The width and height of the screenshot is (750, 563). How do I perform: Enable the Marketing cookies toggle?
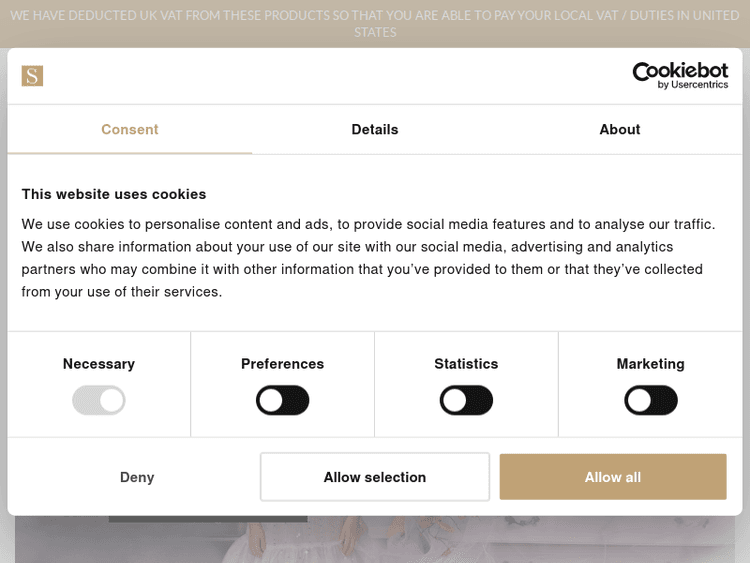tap(650, 401)
